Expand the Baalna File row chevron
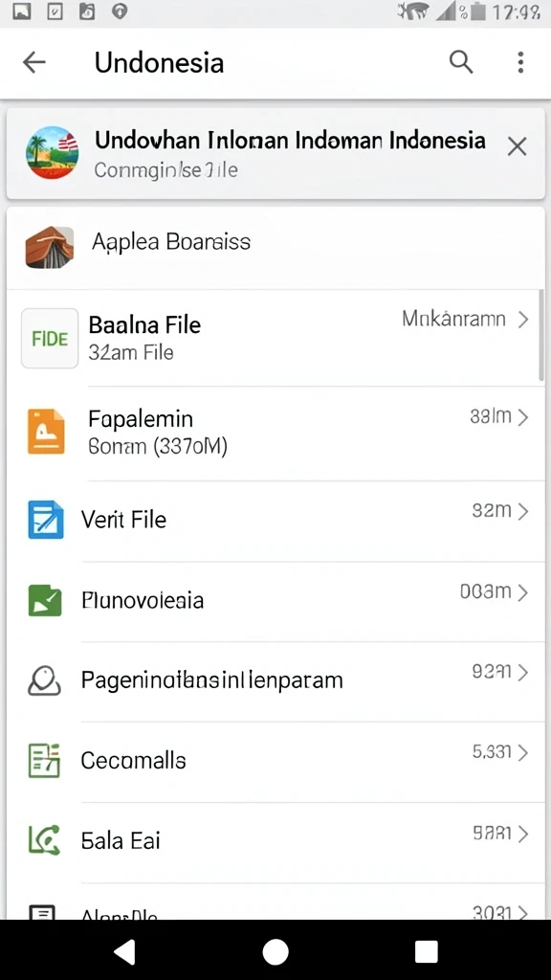Screen dimensions: 551x980 pos(523,320)
